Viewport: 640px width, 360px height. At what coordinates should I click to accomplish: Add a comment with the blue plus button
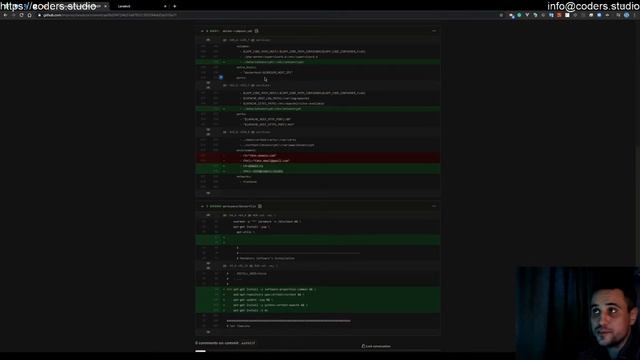click(221, 77)
